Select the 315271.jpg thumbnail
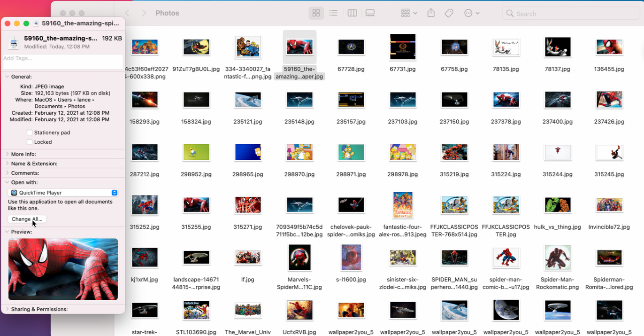This screenshot has height=336, width=644. tap(248, 205)
